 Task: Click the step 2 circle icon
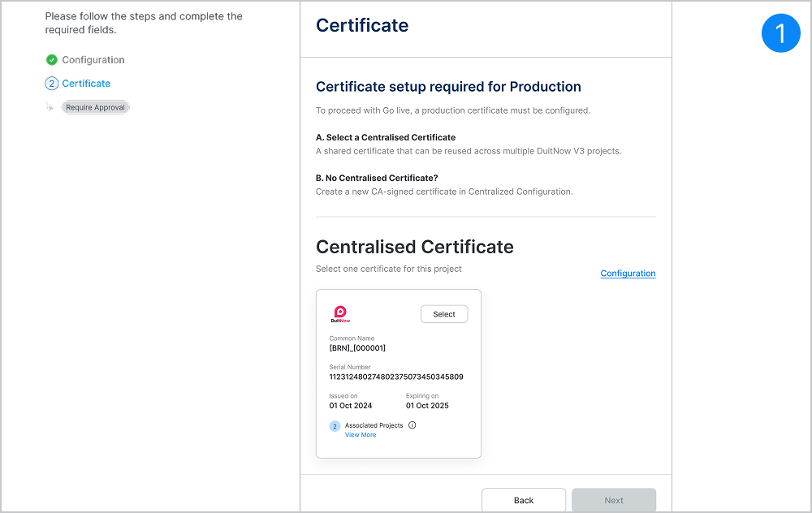[x=52, y=84]
